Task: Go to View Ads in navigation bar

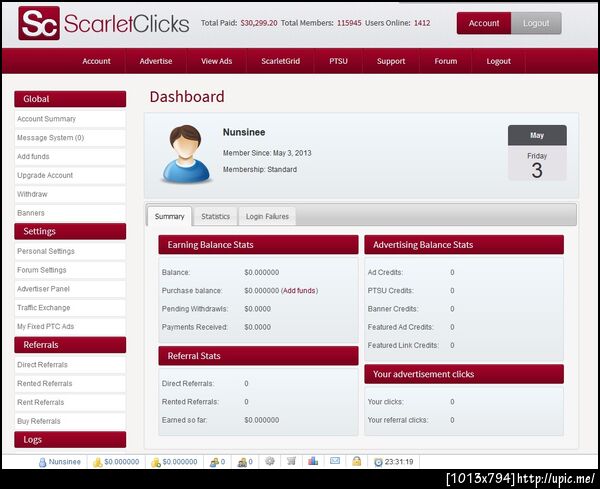Action: [217, 61]
